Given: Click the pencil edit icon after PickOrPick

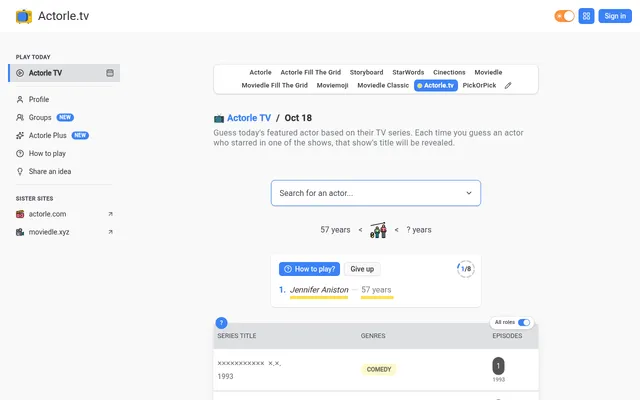Looking at the screenshot, I should (x=508, y=85).
